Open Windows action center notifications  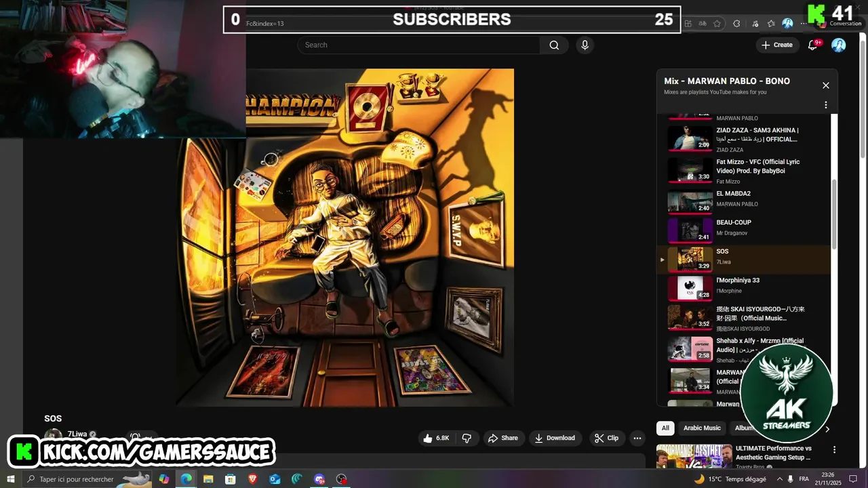(853, 479)
